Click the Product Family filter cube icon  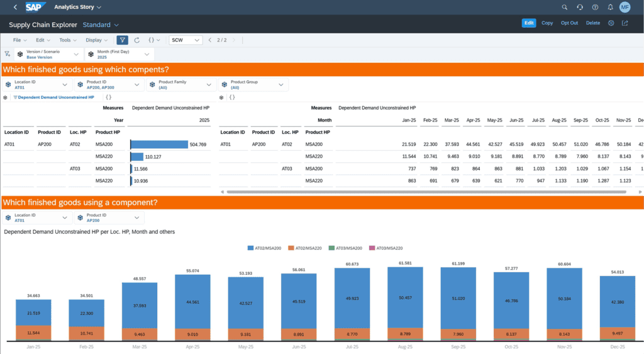(x=152, y=85)
